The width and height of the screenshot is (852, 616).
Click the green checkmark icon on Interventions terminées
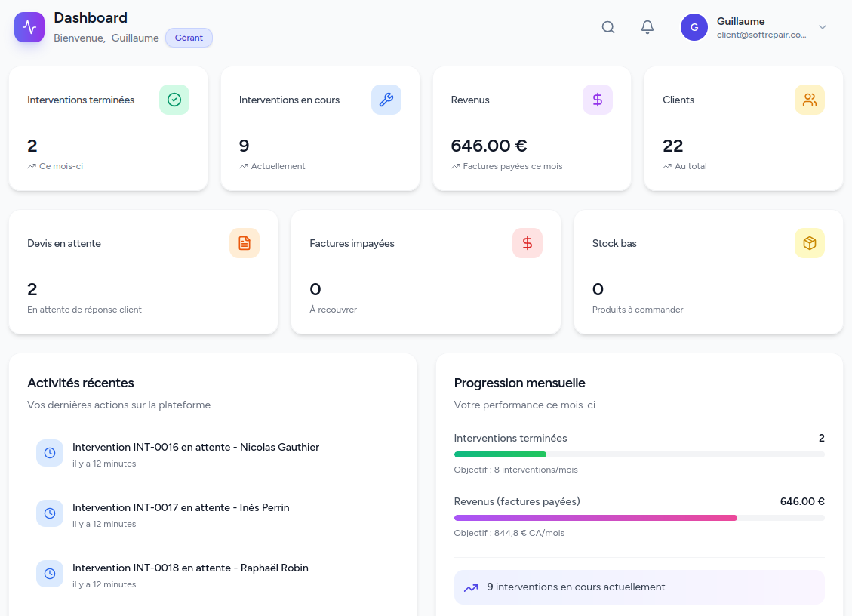(174, 100)
